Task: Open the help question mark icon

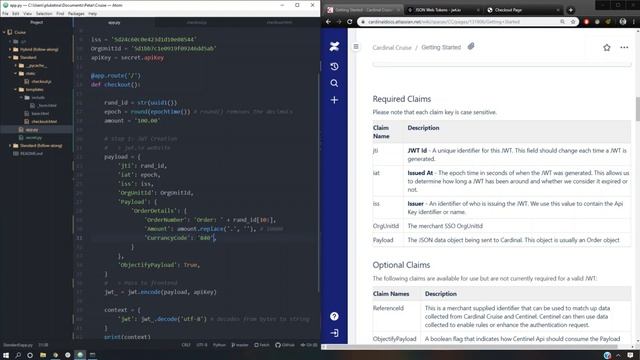Action: click(x=334, y=316)
